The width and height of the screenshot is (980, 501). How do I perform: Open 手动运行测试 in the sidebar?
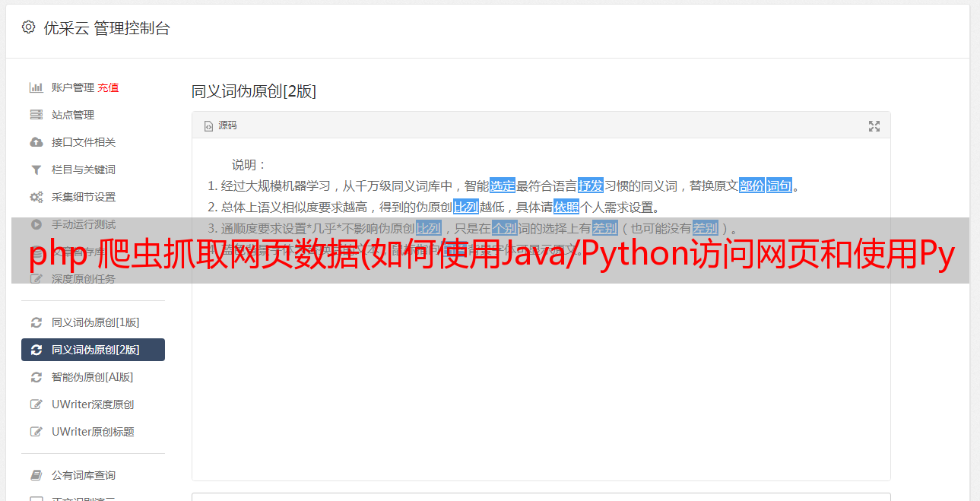(x=84, y=224)
